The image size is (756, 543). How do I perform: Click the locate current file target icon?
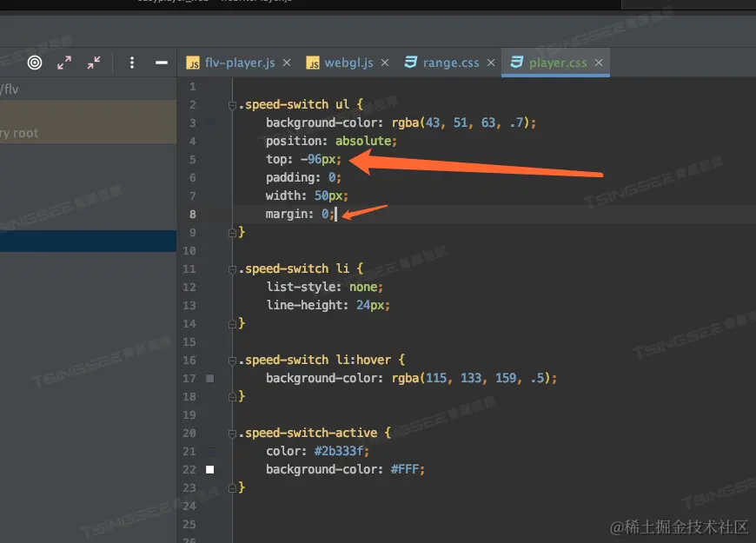coord(35,63)
